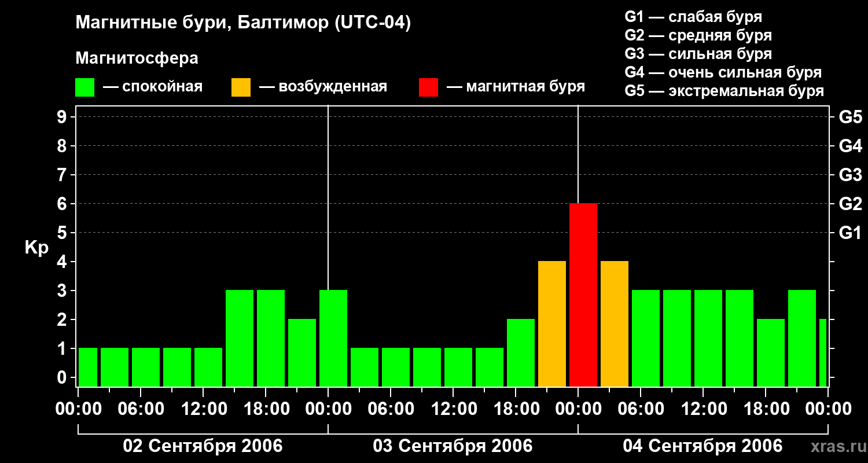Click the 'G1' tick label on the right axis
Image resolution: width=868 pixels, height=463 pixels.
coord(851,233)
